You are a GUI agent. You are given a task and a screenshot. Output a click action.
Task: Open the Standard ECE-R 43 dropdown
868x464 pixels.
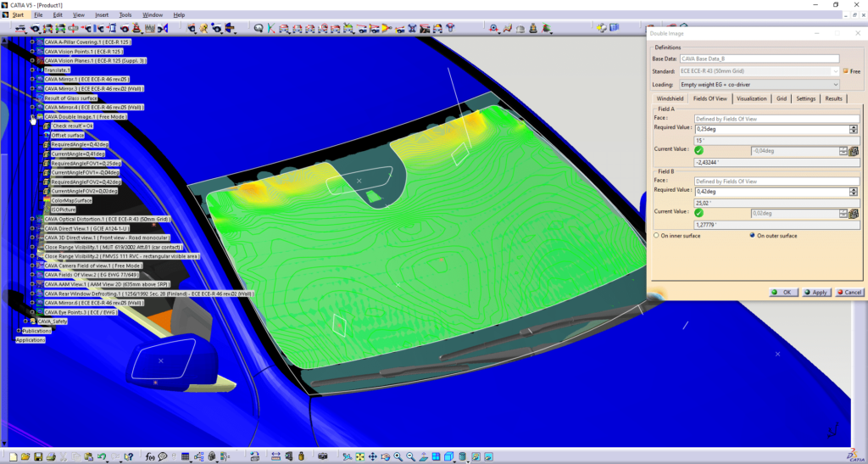759,71
